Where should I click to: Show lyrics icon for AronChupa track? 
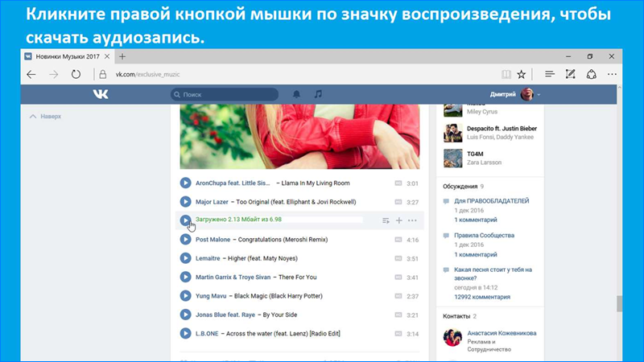click(398, 183)
